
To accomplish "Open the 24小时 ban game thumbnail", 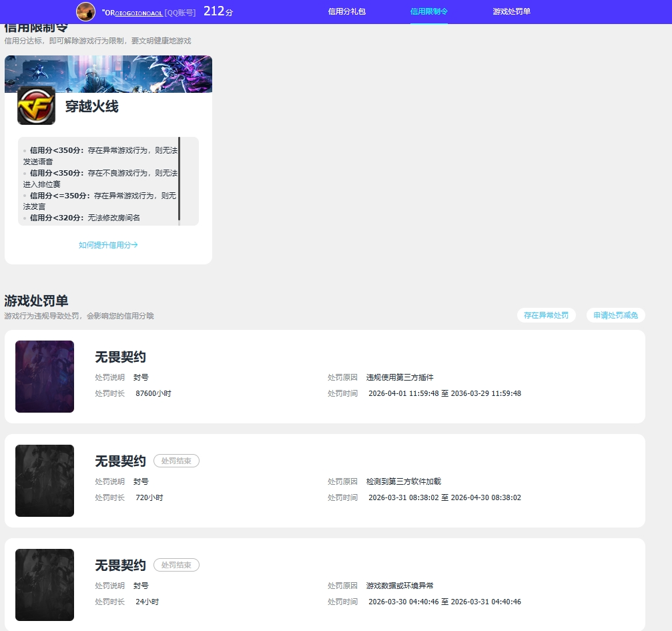I will pos(45,585).
